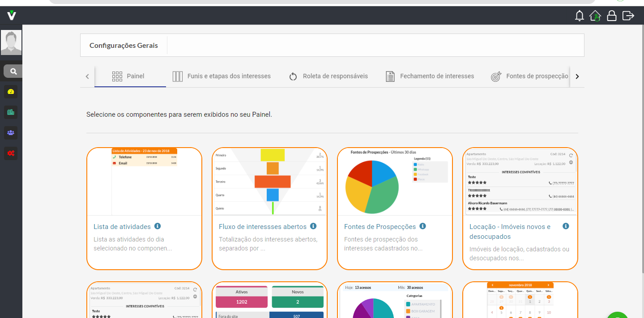The width and height of the screenshot is (644, 318).
Task: Click the Painel grid icon
Action: point(117,76)
